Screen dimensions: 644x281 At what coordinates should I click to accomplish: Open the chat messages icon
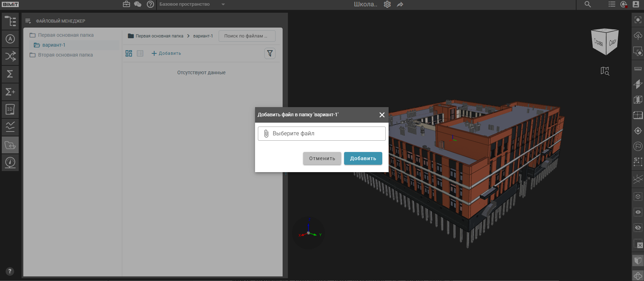pyautogui.click(x=138, y=4)
